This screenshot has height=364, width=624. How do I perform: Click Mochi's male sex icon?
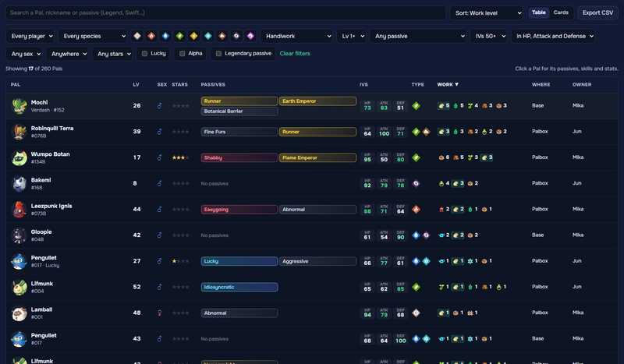159,106
